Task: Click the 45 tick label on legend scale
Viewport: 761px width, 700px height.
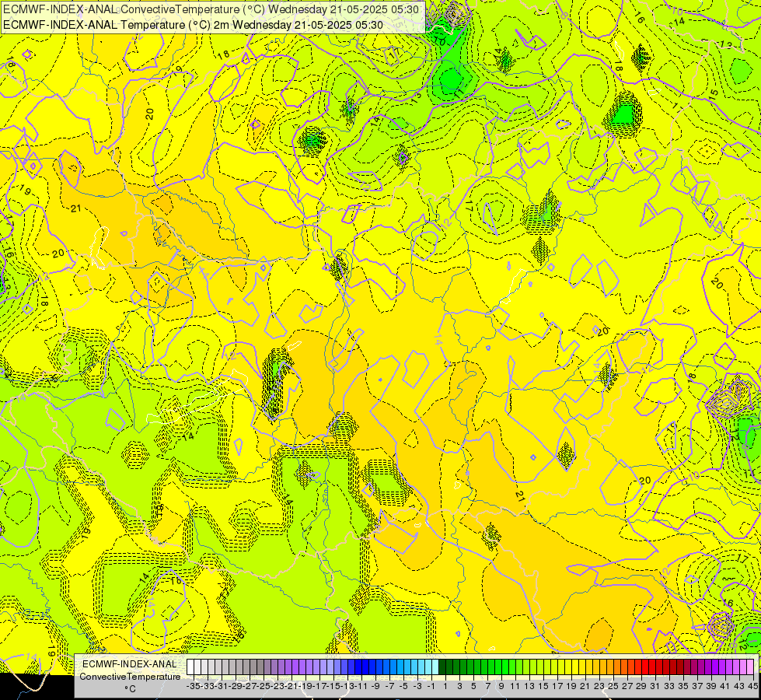Action: click(752, 686)
